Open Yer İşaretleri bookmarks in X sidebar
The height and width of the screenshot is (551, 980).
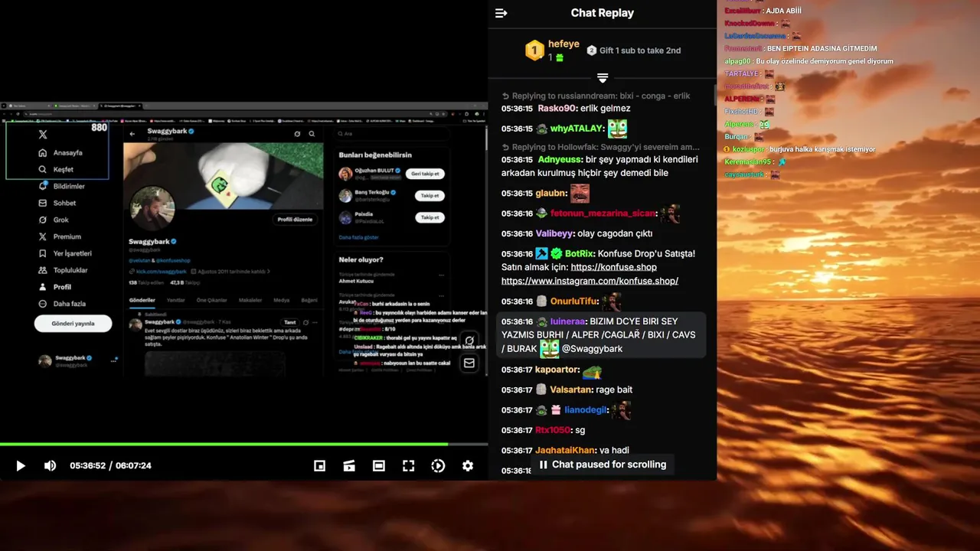click(65, 253)
